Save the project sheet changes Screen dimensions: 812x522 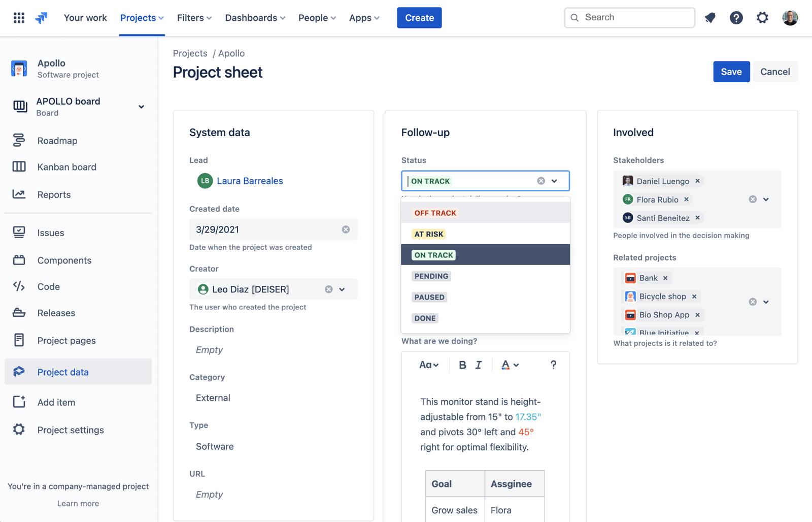coord(731,71)
